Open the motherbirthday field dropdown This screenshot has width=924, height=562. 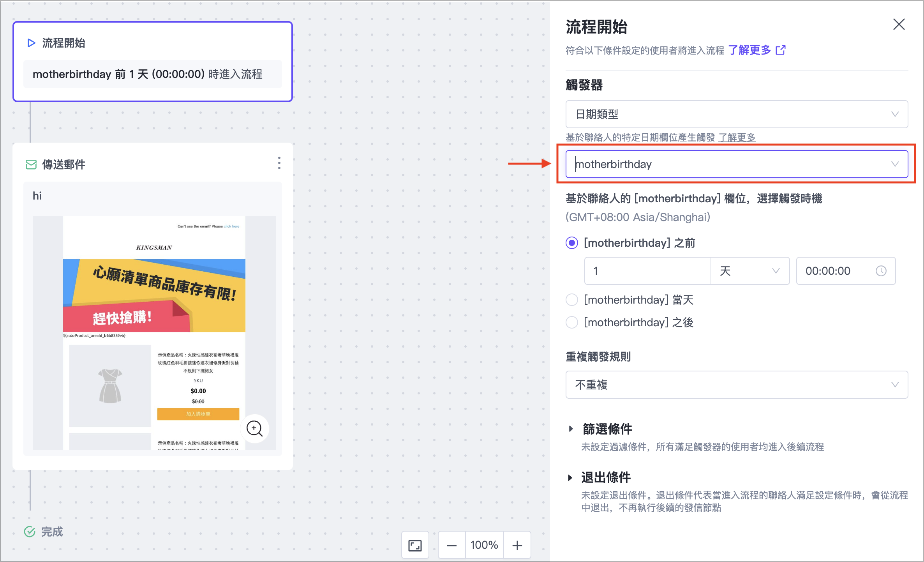point(736,164)
